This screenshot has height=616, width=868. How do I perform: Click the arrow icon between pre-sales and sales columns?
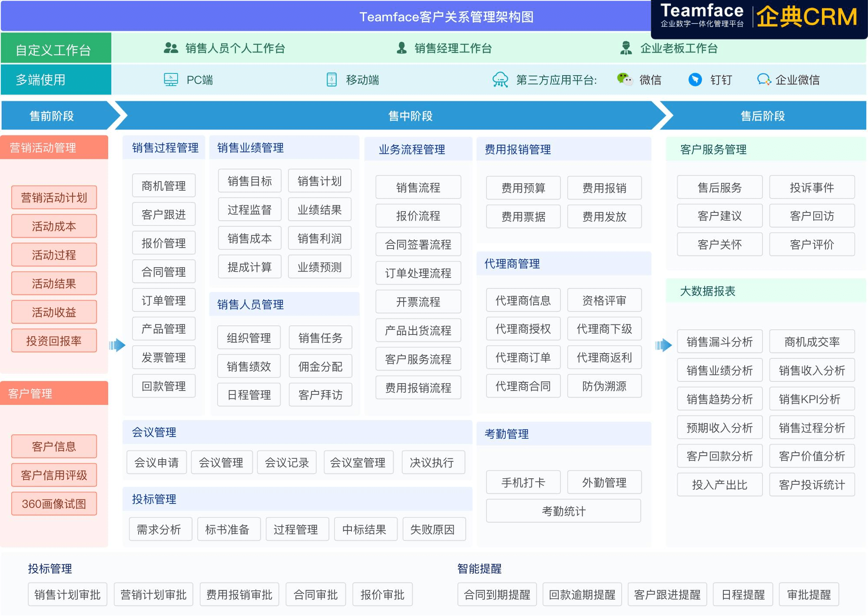(117, 345)
